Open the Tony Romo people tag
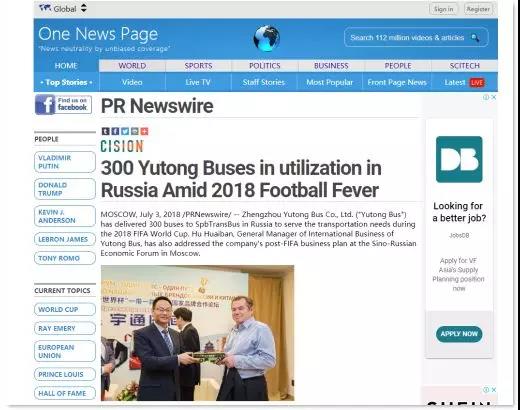Viewport: 520px width, 410px height. 65,258
